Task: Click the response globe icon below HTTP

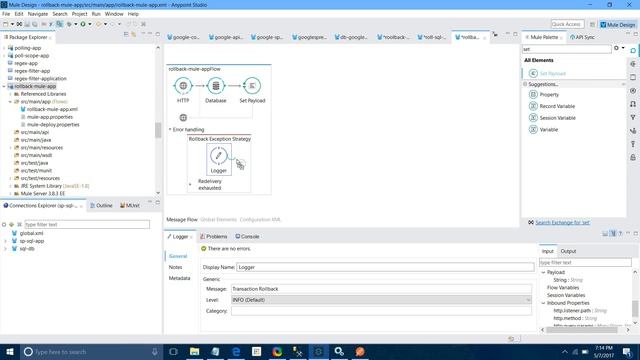Action: pos(183,118)
